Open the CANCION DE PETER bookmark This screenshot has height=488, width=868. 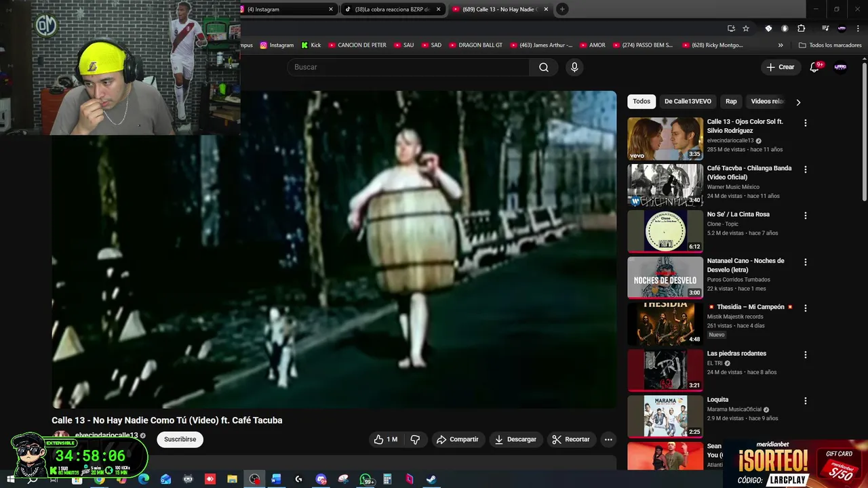click(x=357, y=45)
